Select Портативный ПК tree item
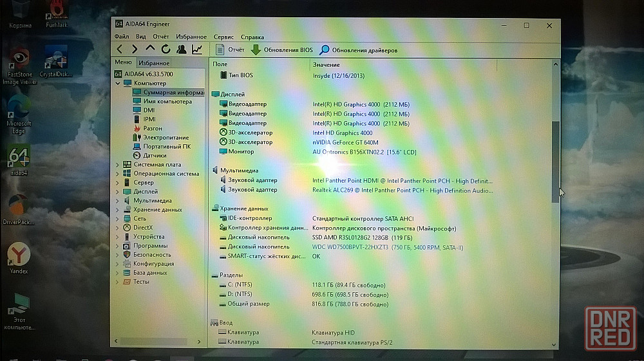This screenshot has height=361, width=644. [x=162, y=147]
